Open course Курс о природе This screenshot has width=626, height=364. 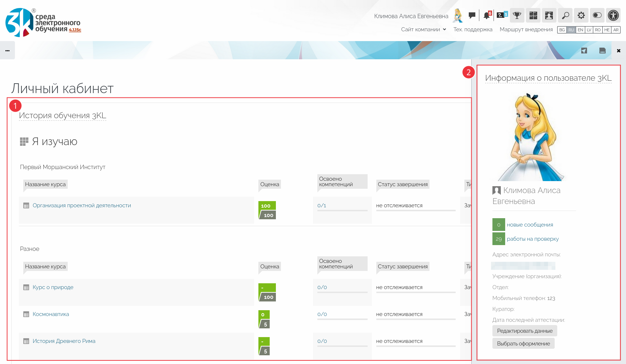(x=53, y=287)
